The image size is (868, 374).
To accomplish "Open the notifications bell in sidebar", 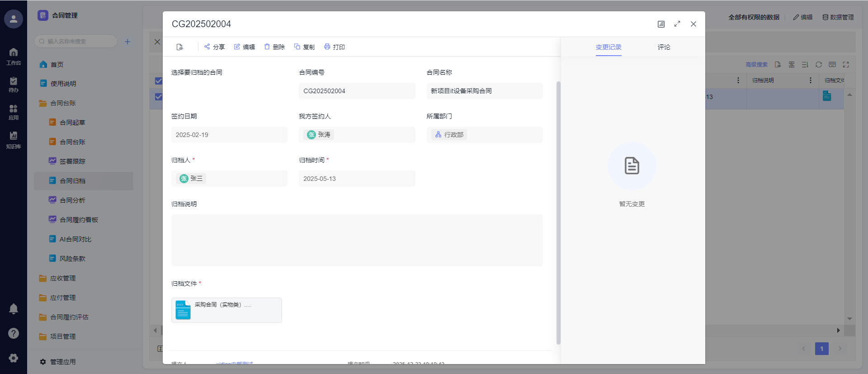I will pyautogui.click(x=14, y=309).
